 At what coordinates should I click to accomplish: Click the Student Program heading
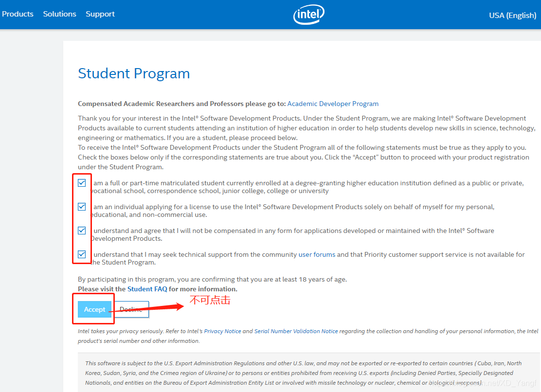click(134, 73)
